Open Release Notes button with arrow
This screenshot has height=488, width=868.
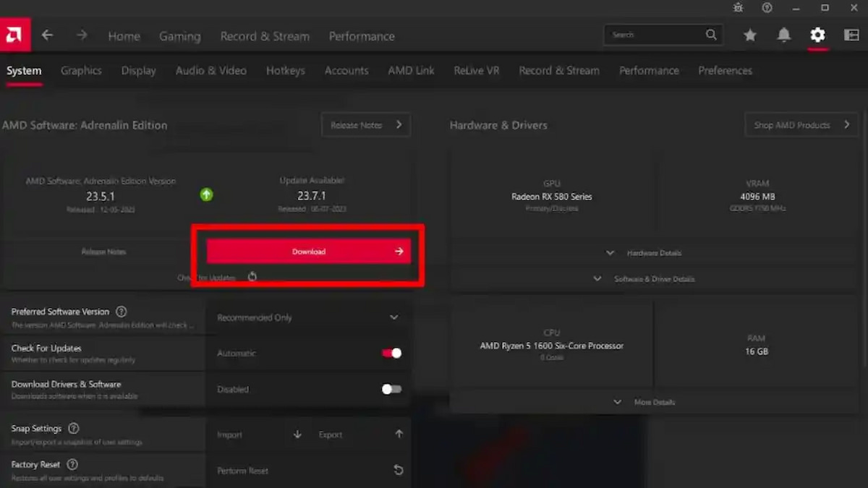pos(366,124)
